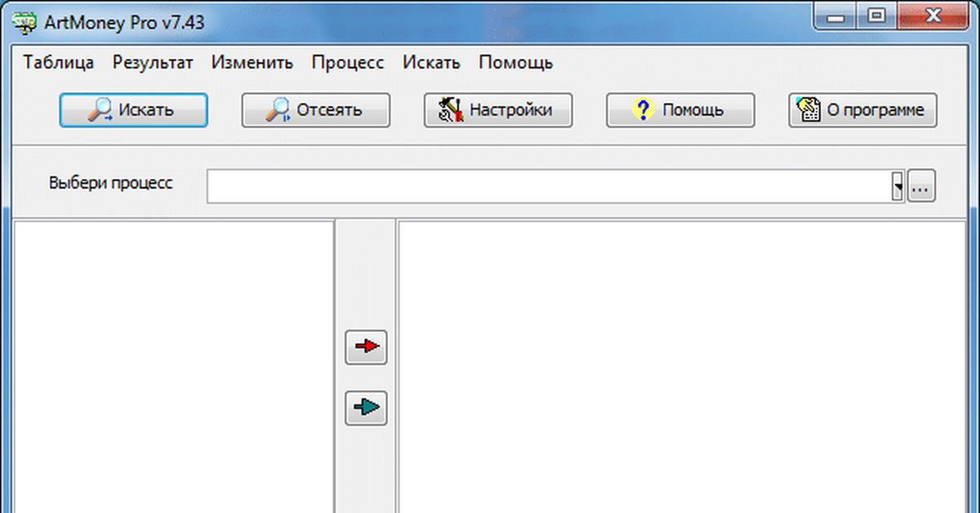
Task: Open the О программе about button
Action: coord(862,110)
